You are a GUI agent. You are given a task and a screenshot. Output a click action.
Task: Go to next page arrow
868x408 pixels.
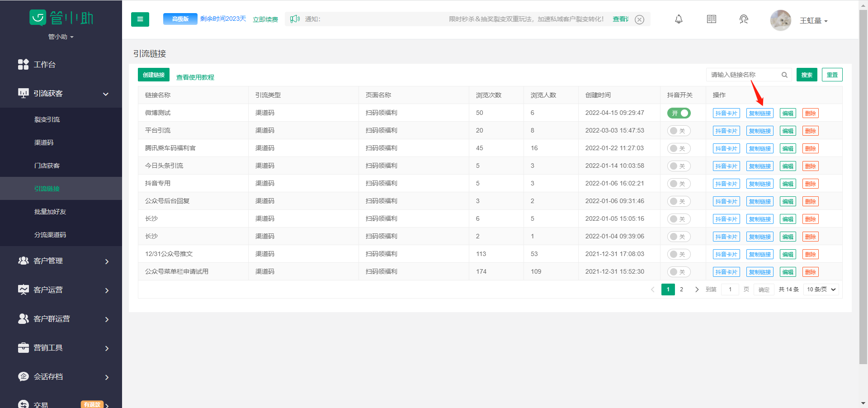[x=697, y=289]
